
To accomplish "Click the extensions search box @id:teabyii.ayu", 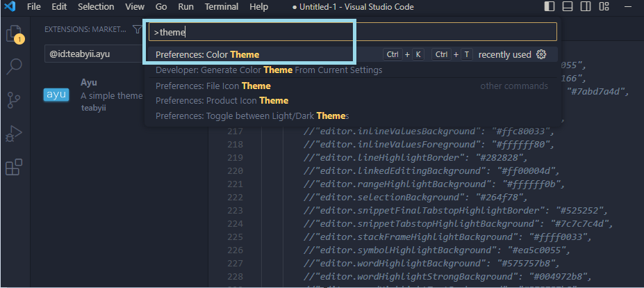I will [x=94, y=54].
